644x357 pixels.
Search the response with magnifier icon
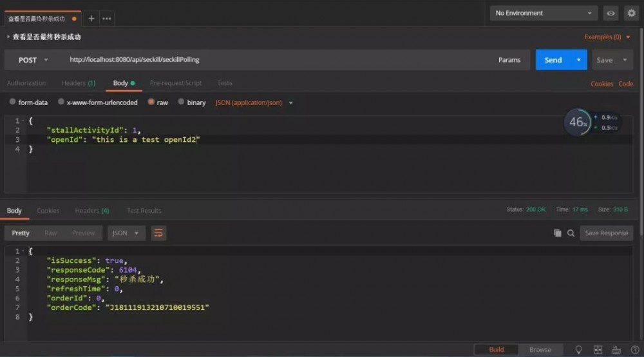571,233
